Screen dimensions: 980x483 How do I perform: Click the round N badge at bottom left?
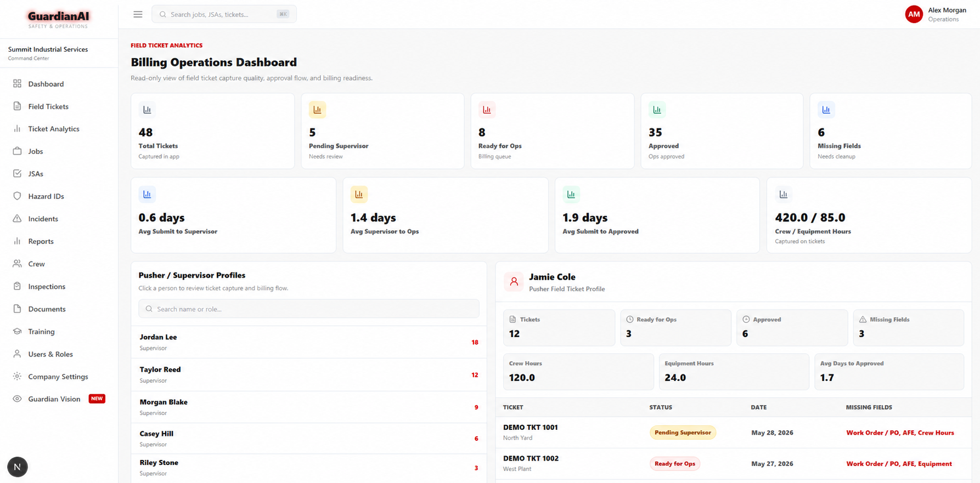pyautogui.click(x=17, y=467)
